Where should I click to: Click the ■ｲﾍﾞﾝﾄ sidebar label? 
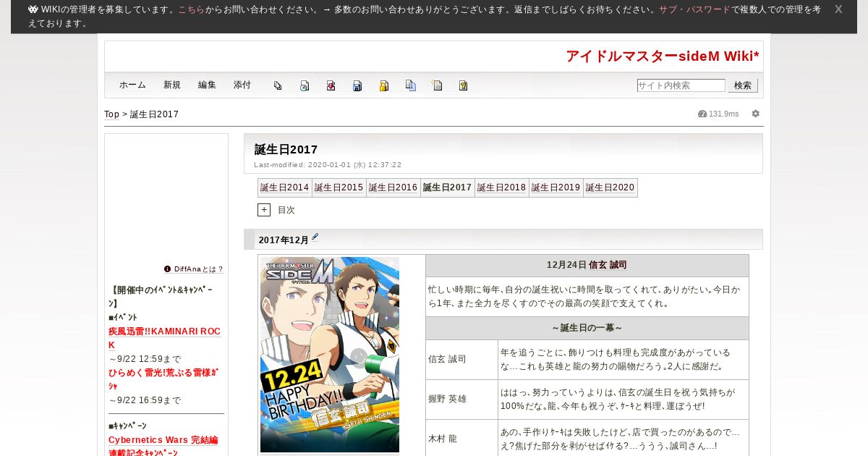(x=123, y=317)
